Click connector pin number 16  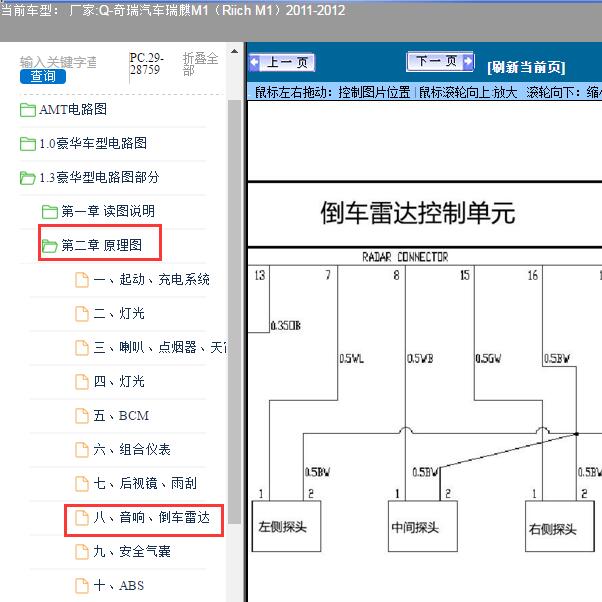(x=533, y=275)
